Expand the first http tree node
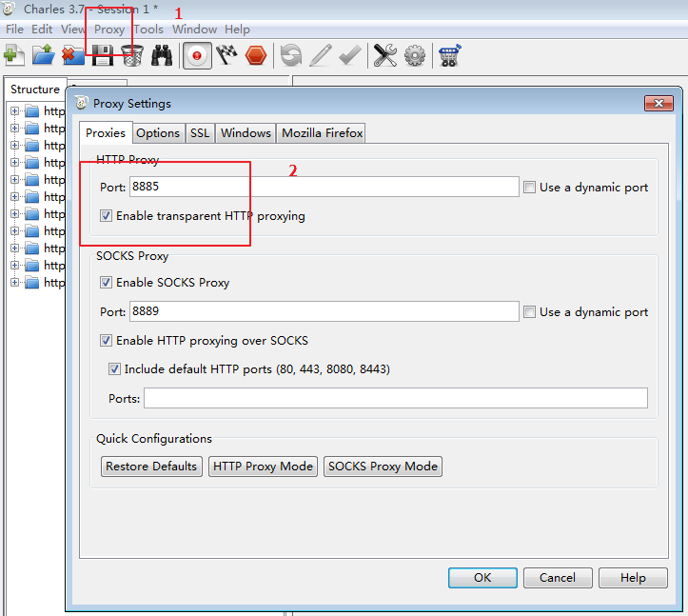 pyautogui.click(x=15, y=111)
